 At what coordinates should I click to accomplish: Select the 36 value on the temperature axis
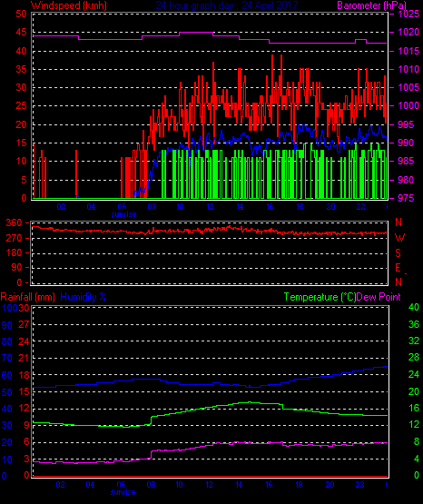[414, 324]
